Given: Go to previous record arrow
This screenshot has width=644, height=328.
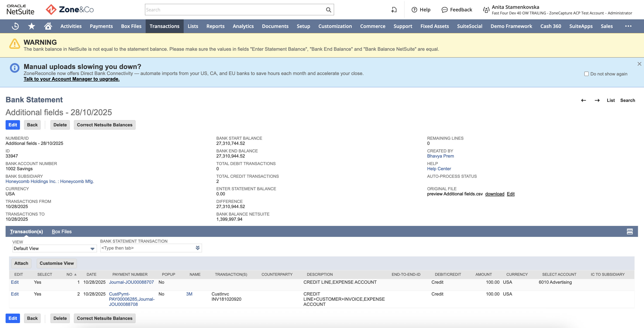Looking at the screenshot, I should coord(583,100).
